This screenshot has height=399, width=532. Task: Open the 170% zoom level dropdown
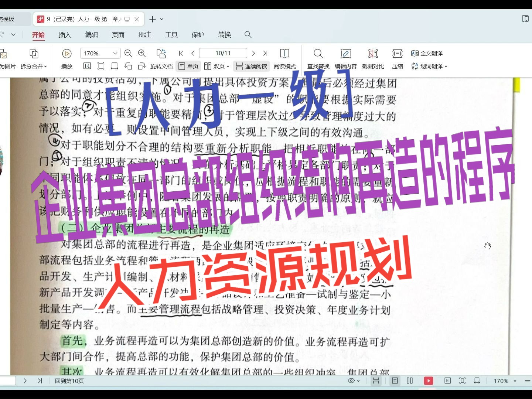(x=100, y=53)
